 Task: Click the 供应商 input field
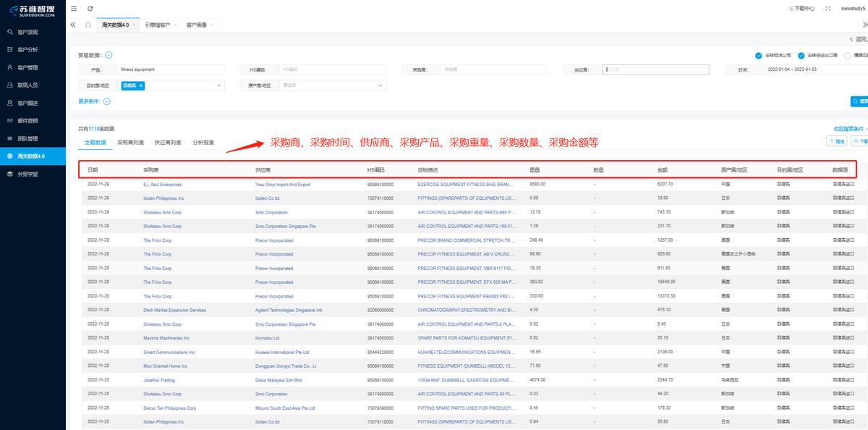tap(655, 70)
